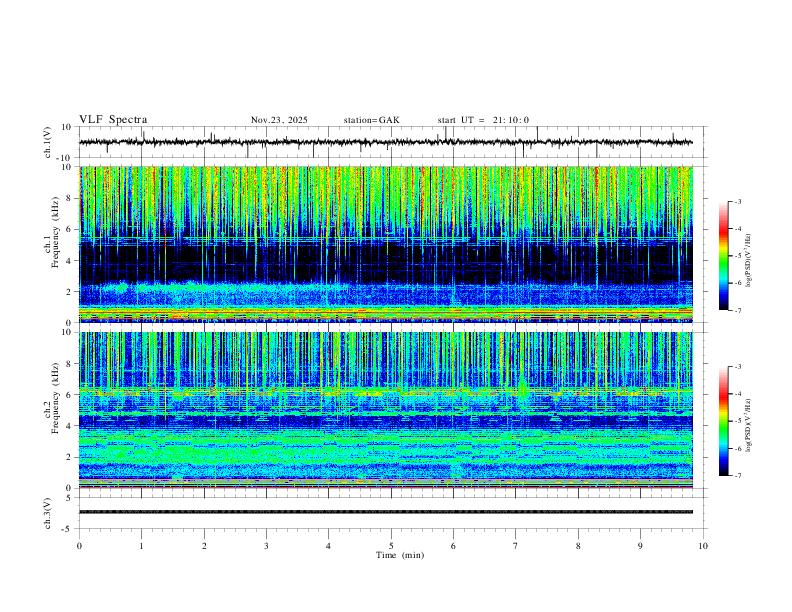Click the 'ch.1(V)' waveform axis label
The image size is (792, 612).
[x=48, y=142]
